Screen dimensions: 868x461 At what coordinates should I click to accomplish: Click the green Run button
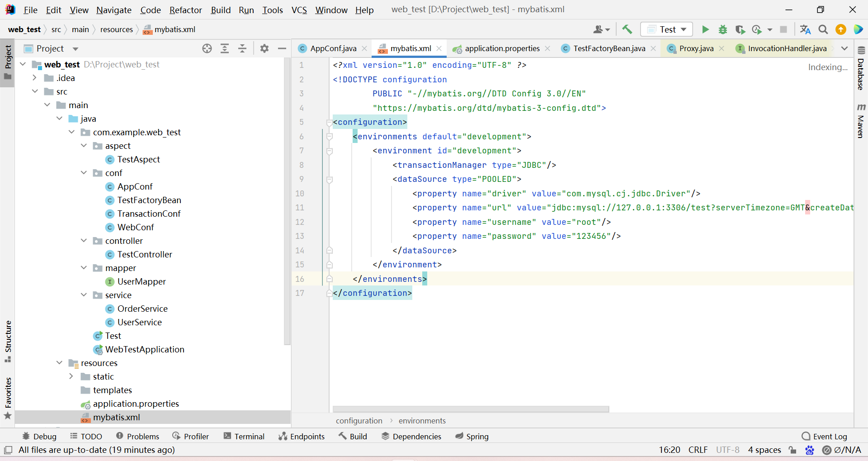click(705, 29)
